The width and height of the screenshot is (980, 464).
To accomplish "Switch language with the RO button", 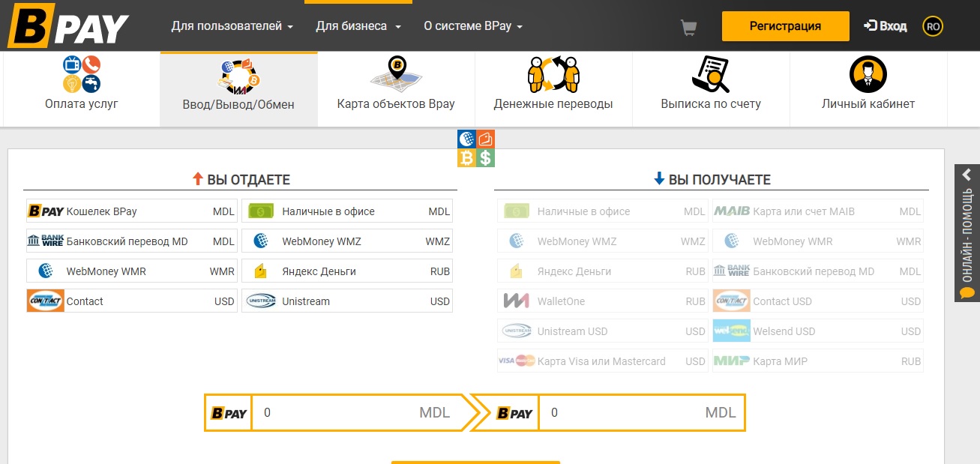I will (x=933, y=26).
